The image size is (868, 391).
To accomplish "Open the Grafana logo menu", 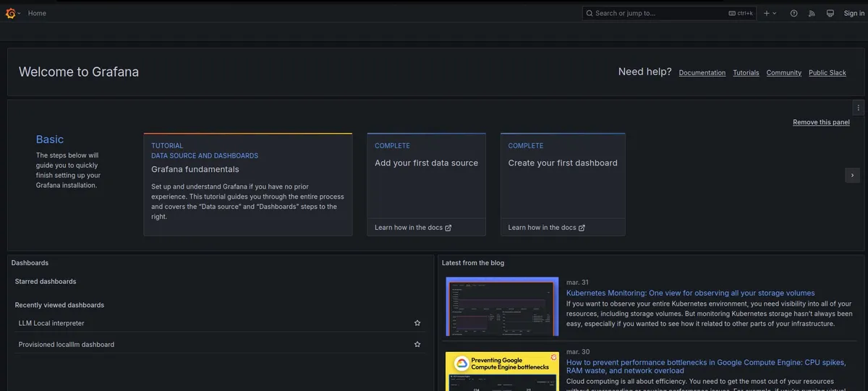I will tap(12, 13).
